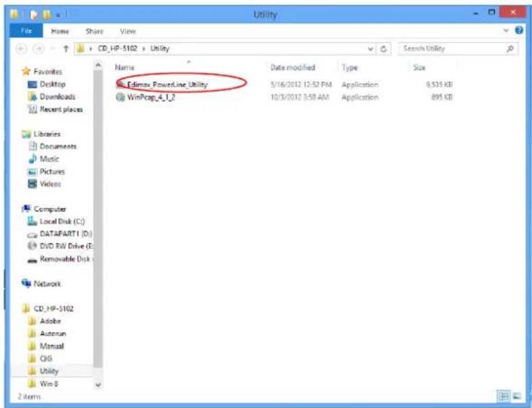The width and height of the screenshot is (532, 408).
Task: Sort files by Date modified column
Action: 293,68
